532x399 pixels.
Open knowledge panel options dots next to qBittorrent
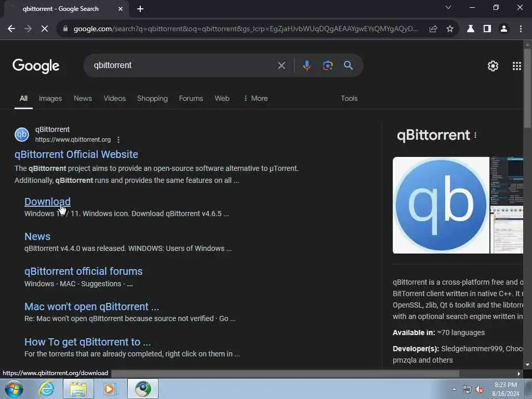click(x=475, y=136)
